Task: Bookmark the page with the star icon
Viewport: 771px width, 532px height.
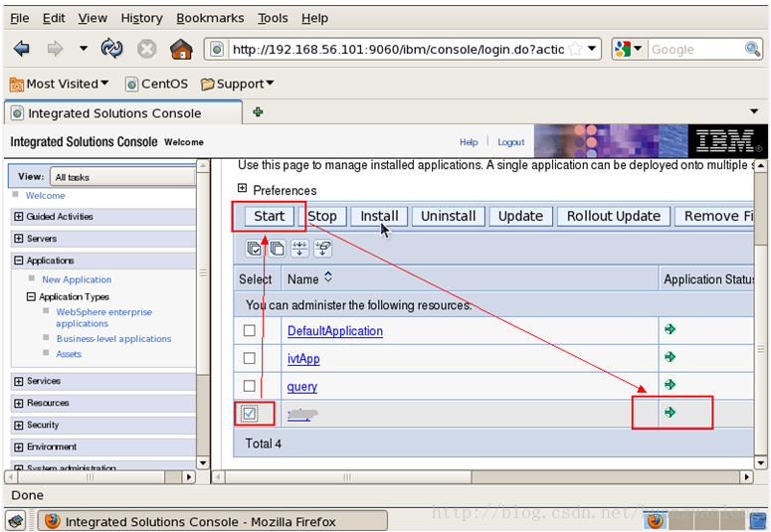Action: (575, 49)
